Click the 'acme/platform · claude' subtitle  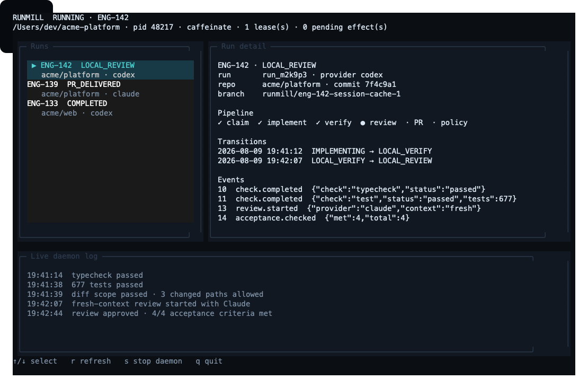point(90,94)
